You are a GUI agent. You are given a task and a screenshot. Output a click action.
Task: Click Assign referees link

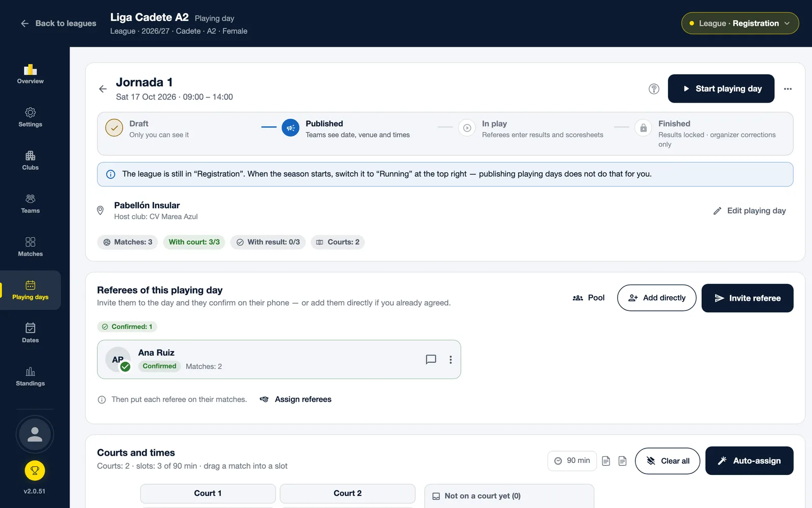point(296,399)
